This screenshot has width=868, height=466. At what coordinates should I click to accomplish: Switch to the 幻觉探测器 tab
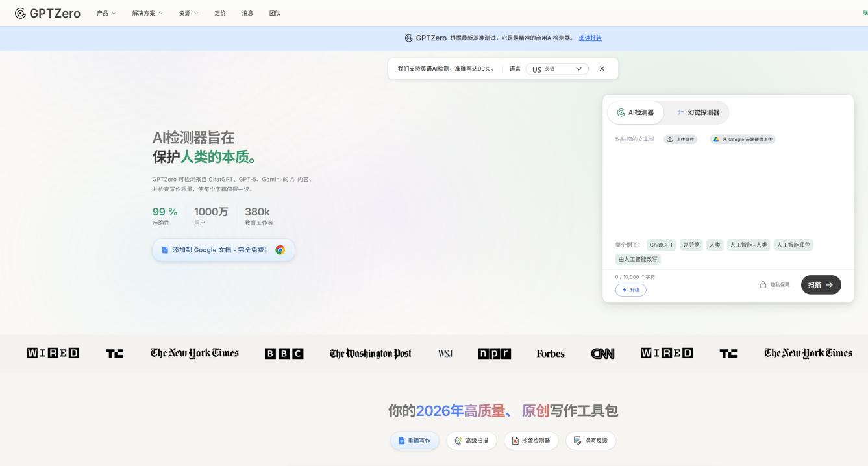[x=698, y=112]
